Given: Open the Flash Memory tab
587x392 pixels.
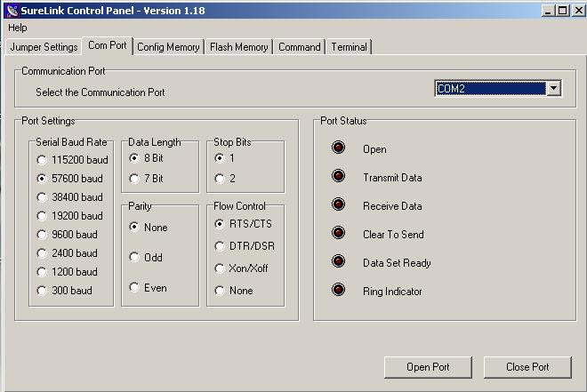Looking at the screenshot, I should (x=239, y=47).
